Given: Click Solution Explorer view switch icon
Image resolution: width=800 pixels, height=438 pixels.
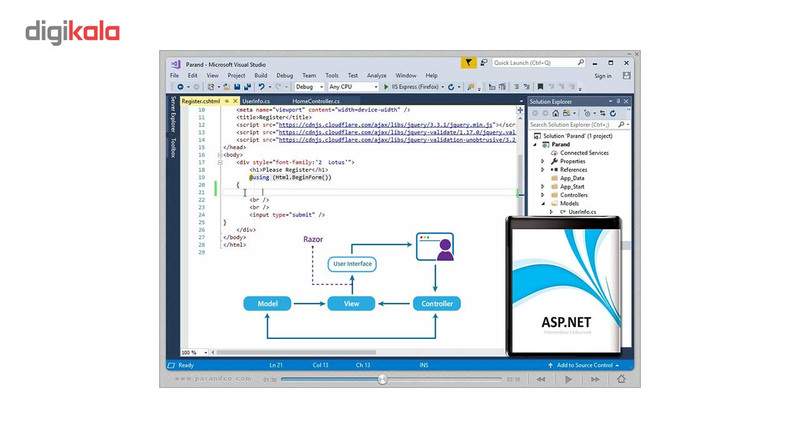Looking at the screenshot, I should click(x=566, y=113).
